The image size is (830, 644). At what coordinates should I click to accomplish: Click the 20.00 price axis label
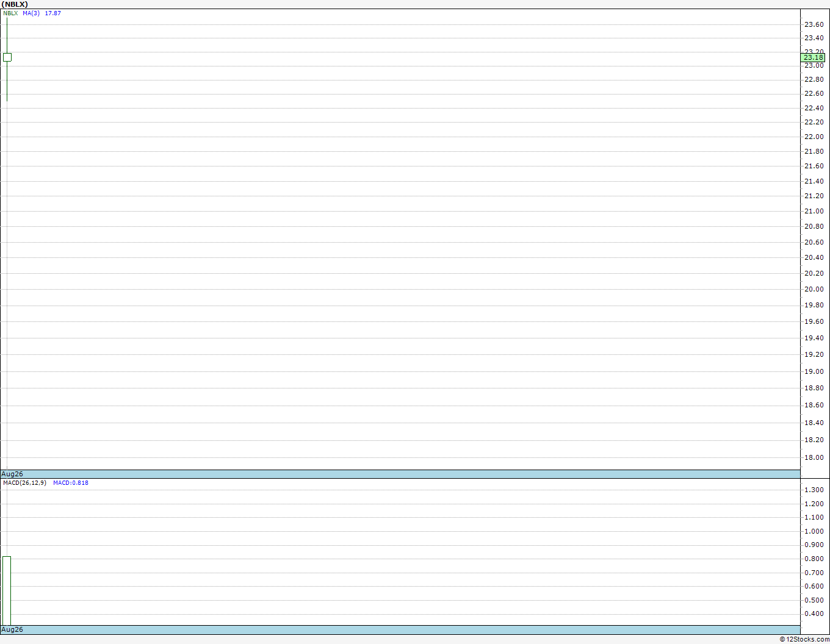click(814, 289)
